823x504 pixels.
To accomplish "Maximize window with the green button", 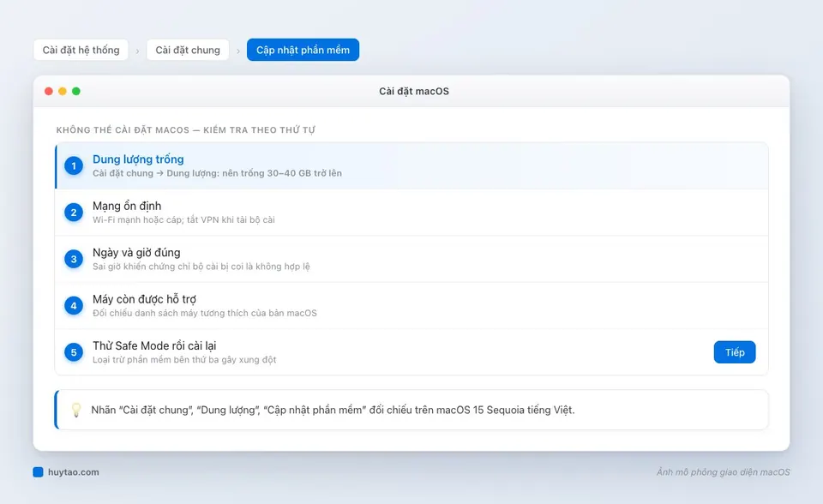I will pyautogui.click(x=76, y=92).
